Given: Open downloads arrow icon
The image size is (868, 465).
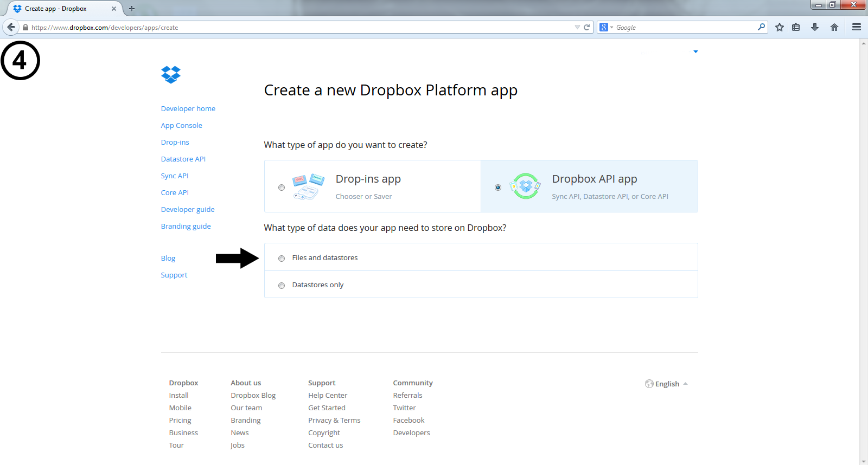Looking at the screenshot, I should (x=815, y=27).
